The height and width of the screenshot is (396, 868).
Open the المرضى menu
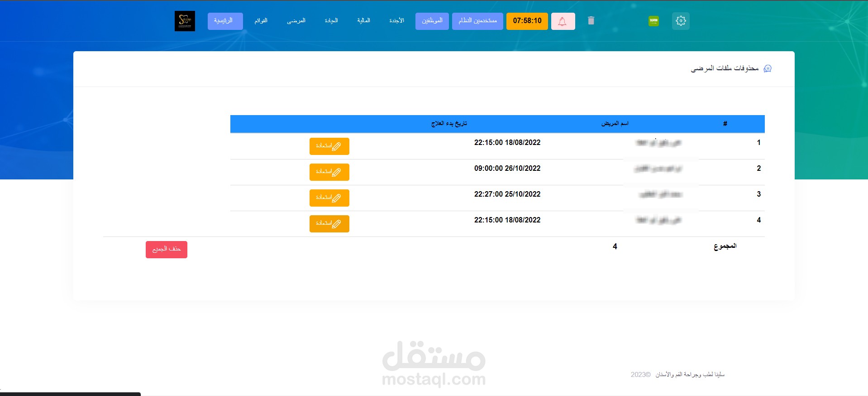point(296,21)
